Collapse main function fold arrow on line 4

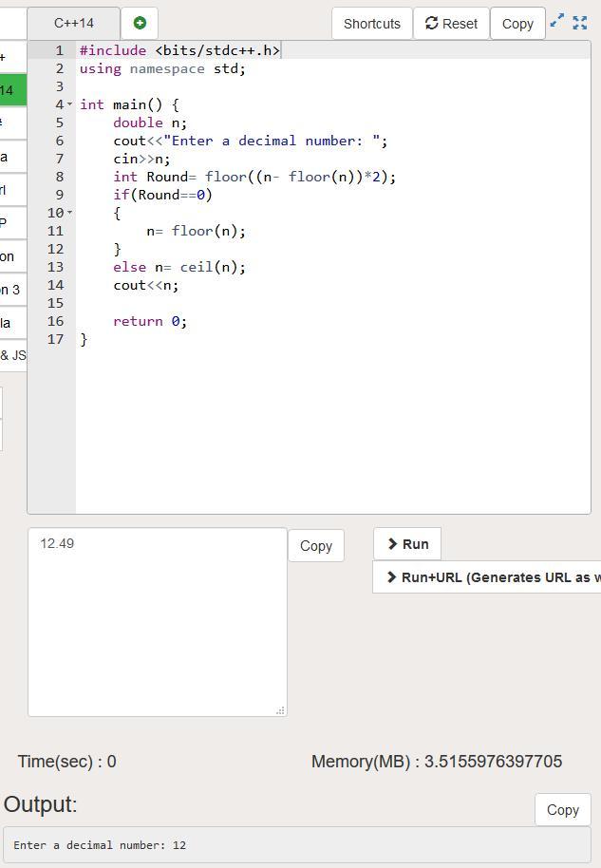tap(69, 104)
